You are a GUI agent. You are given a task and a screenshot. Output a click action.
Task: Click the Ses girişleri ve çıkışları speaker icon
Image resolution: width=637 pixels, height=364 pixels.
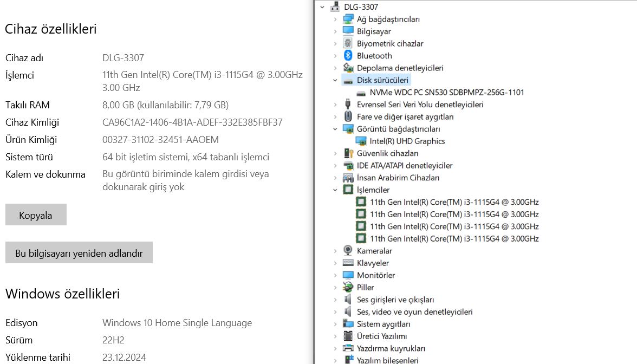click(x=348, y=300)
